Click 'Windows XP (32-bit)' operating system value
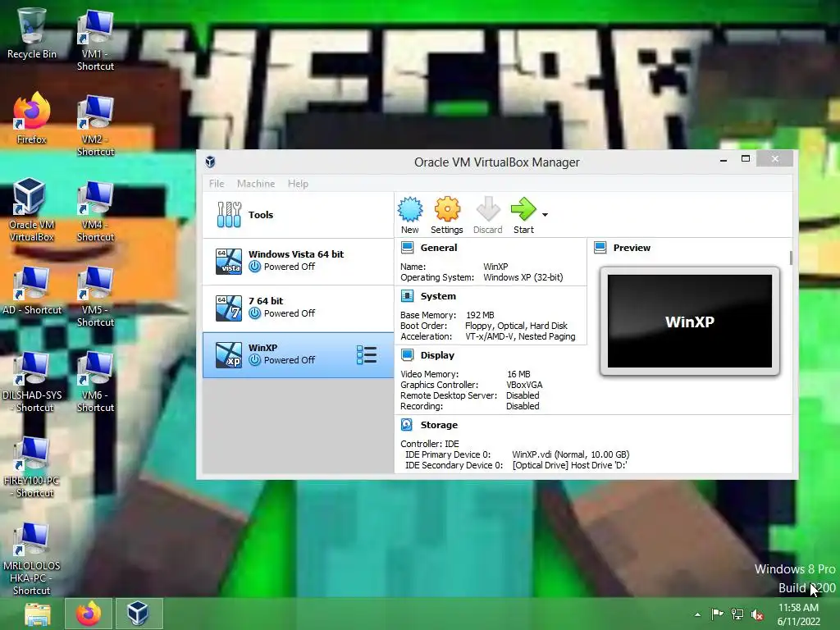 (x=523, y=277)
